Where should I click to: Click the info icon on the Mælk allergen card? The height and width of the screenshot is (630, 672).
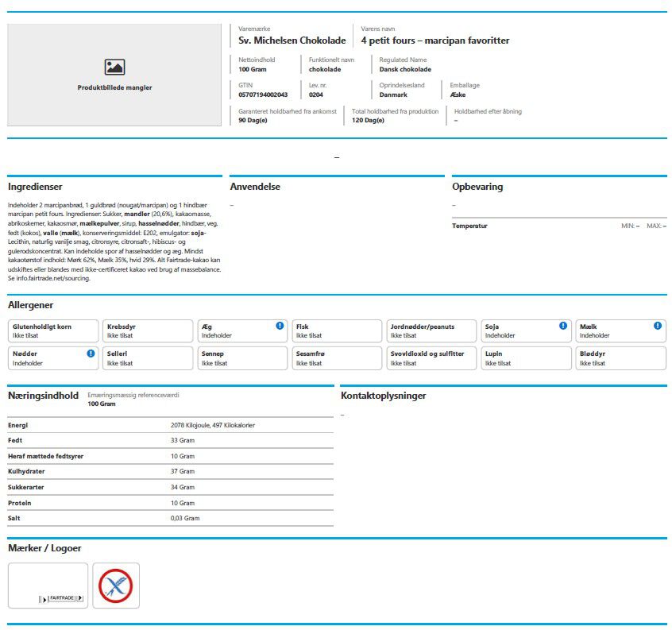(658, 326)
